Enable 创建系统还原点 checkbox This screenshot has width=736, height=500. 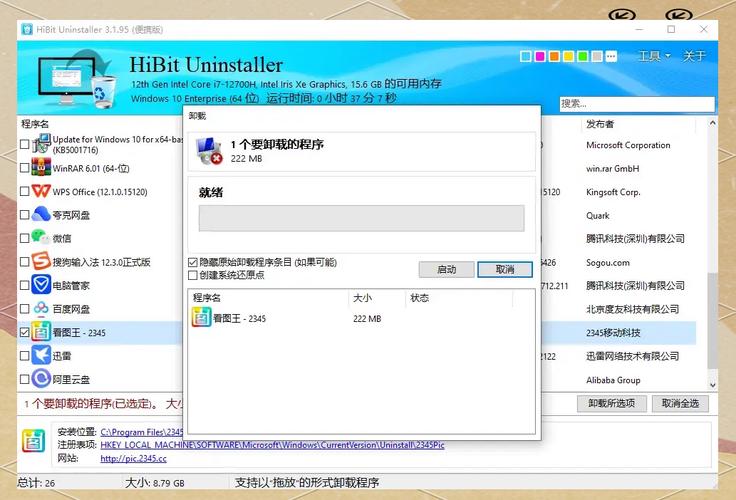click(192, 275)
